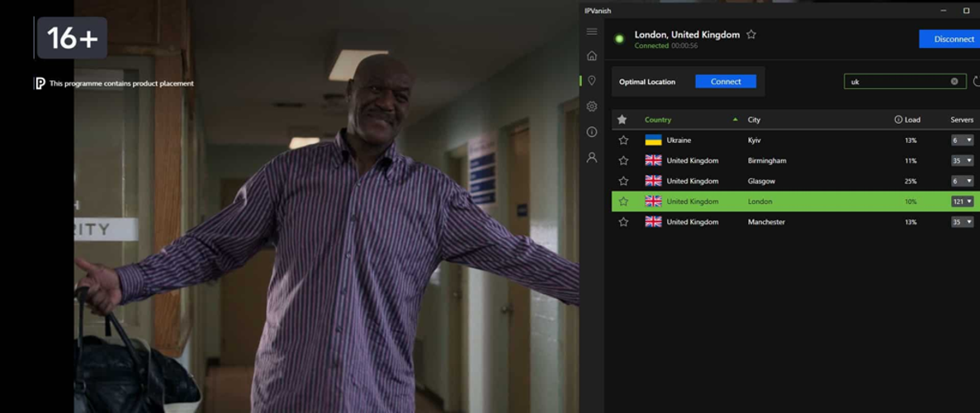The height and width of the screenshot is (413, 980).
Task: Open the Settings gear icon
Action: [592, 107]
